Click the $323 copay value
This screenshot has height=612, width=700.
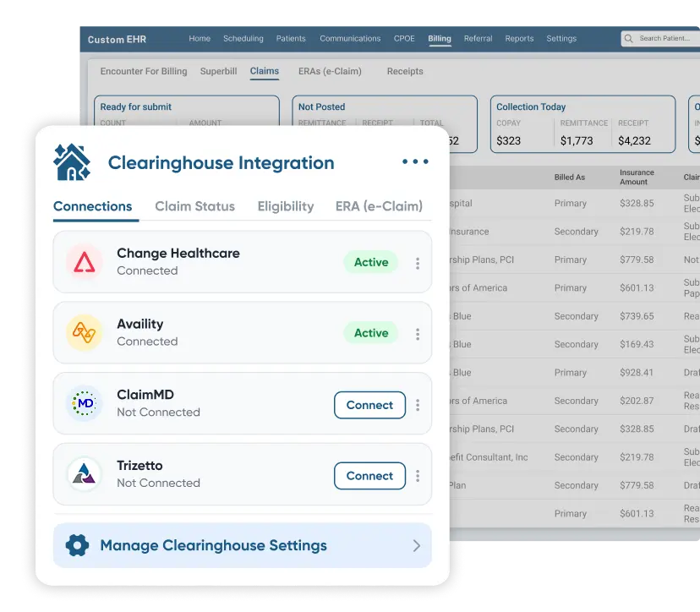(x=508, y=140)
